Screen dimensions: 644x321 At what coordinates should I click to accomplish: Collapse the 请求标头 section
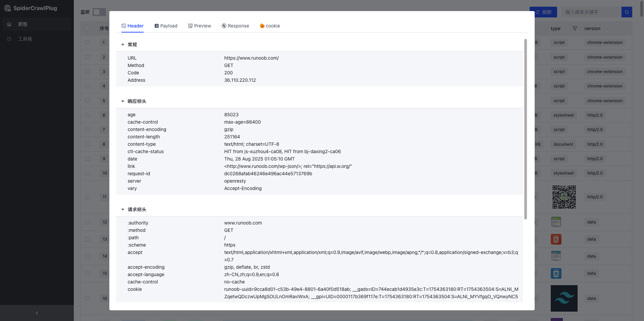click(x=123, y=209)
